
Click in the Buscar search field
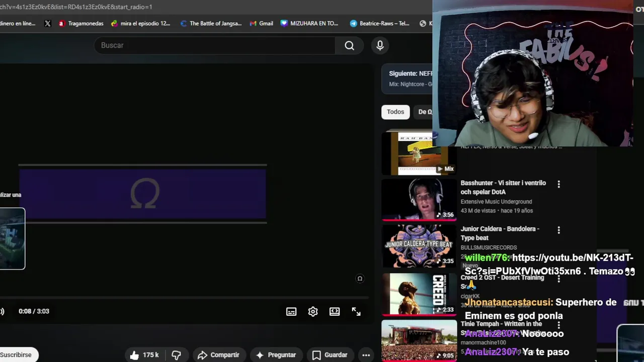click(214, 45)
